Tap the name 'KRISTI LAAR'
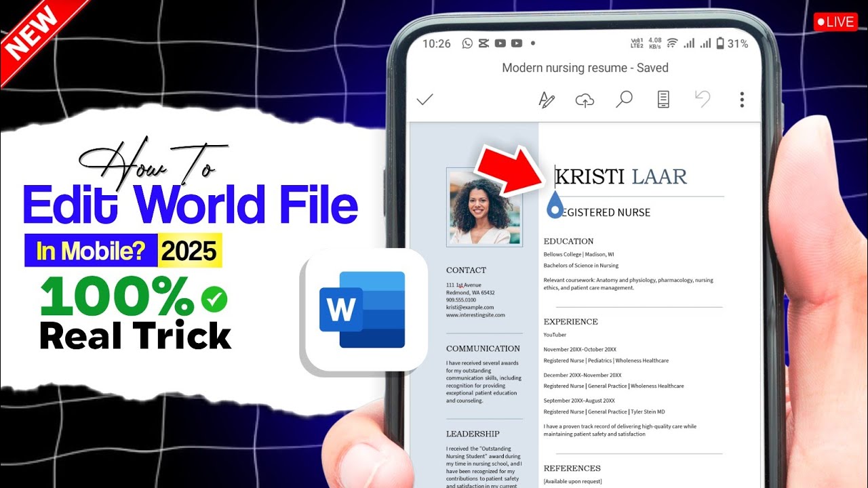Viewport: 868px width, 488px height. click(620, 177)
